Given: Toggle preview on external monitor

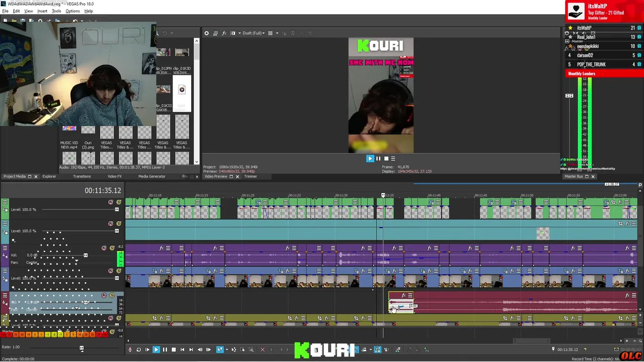Looking at the screenshot, I should pyautogui.click(x=215, y=33).
